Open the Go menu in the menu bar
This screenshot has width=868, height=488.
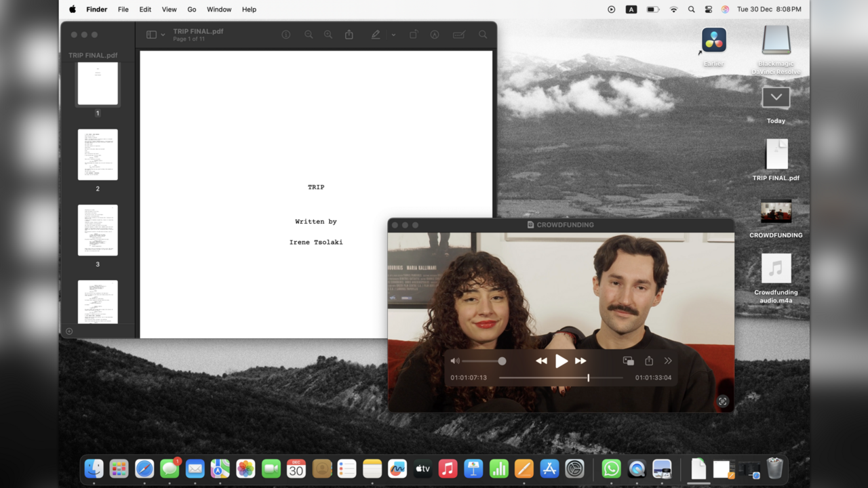pyautogui.click(x=192, y=9)
